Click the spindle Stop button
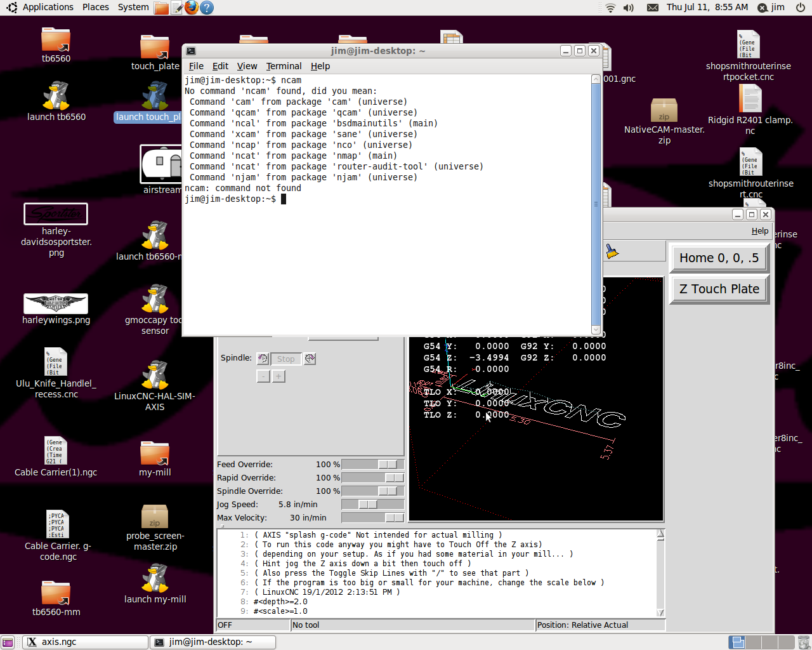 tap(285, 359)
